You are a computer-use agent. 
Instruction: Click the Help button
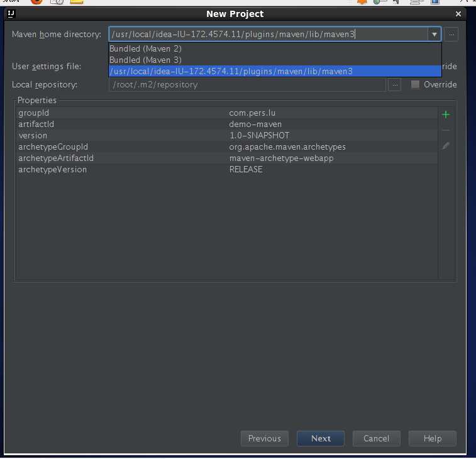pyautogui.click(x=433, y=438)
